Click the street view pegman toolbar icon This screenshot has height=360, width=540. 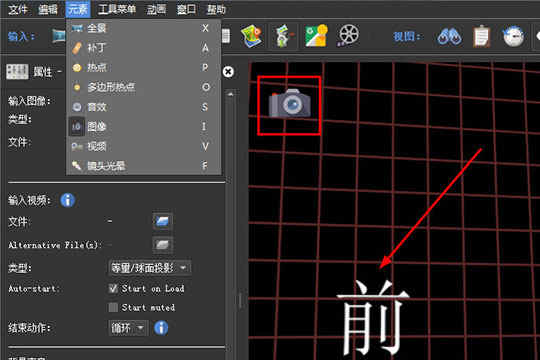(284, 35)
